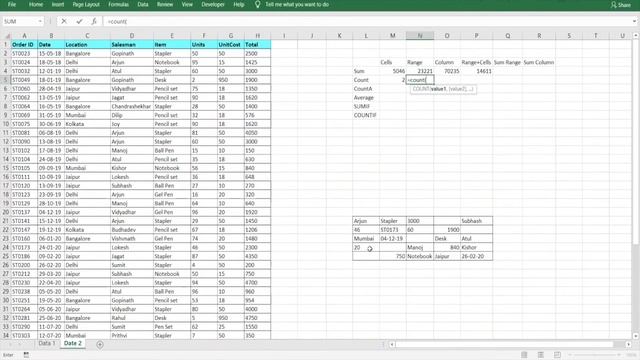640x360 pixels.
Task: Confirm formula with the checkmark Enter icon
Action: tap(79, 21)
